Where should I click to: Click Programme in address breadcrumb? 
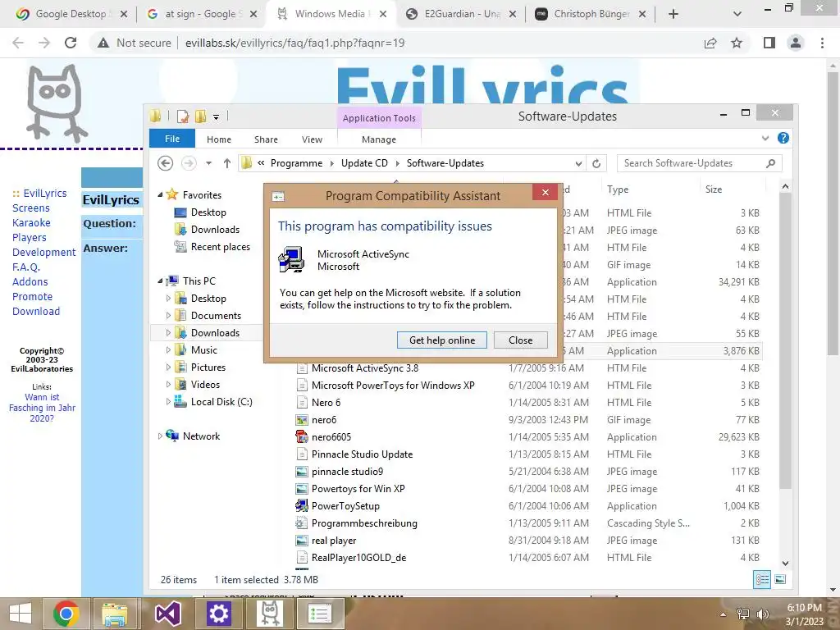pyautogui.click(x=296, y=163)
